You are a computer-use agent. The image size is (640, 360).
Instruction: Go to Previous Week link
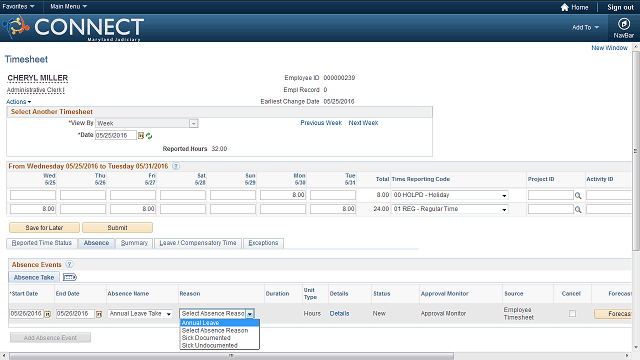(321, 123)
